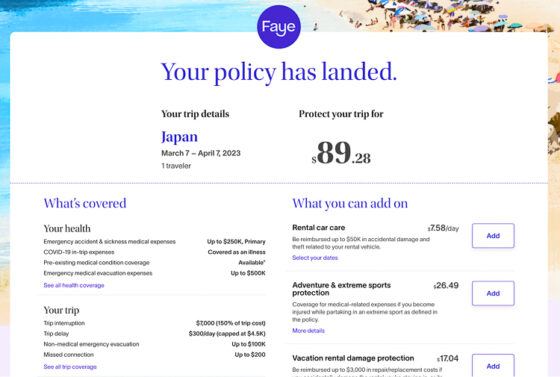Screen dimensions: 560x377
Task: Click the Japan destination heading
Action: (x=179, y=137)
